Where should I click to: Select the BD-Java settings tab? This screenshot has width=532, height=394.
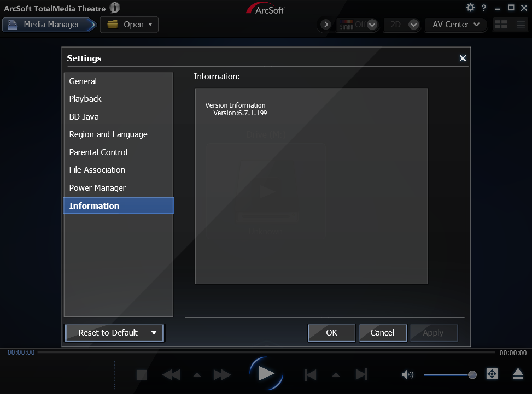[x=119, y=116]
